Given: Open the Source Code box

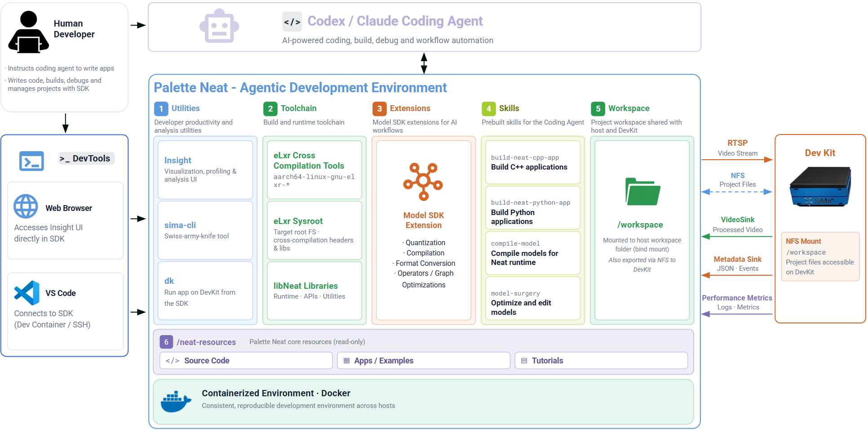Looking at the screenshot, I should 246,361.
